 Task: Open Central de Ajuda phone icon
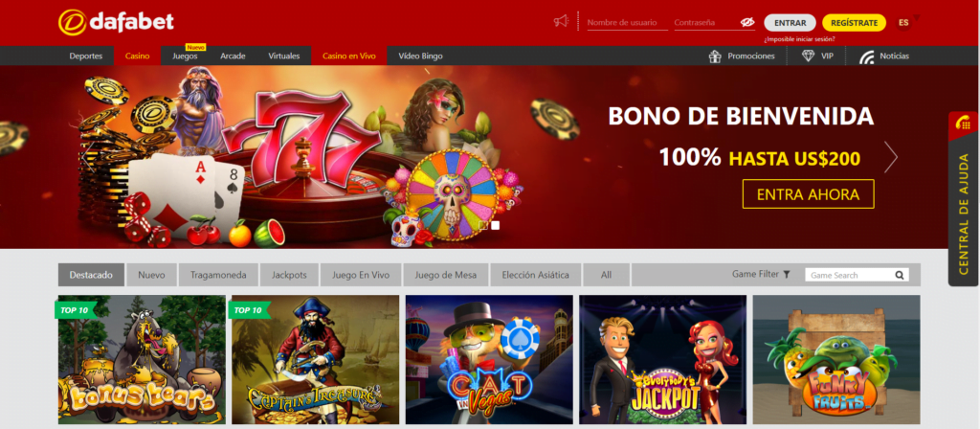[963, 124]
